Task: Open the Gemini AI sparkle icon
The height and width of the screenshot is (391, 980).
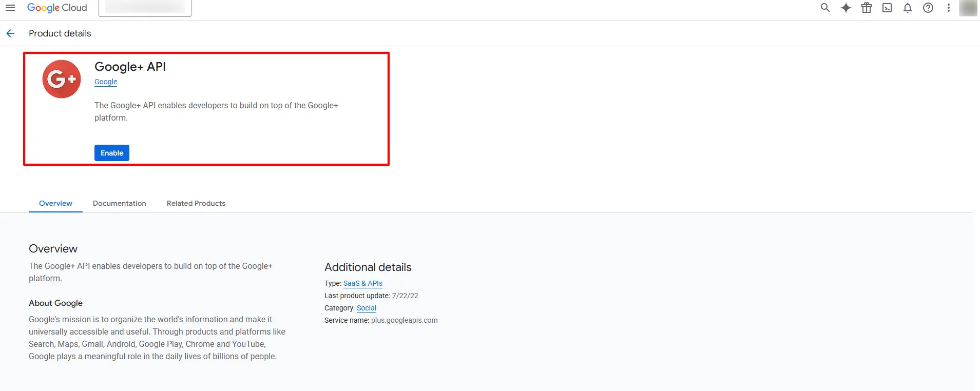Action: 846,8
